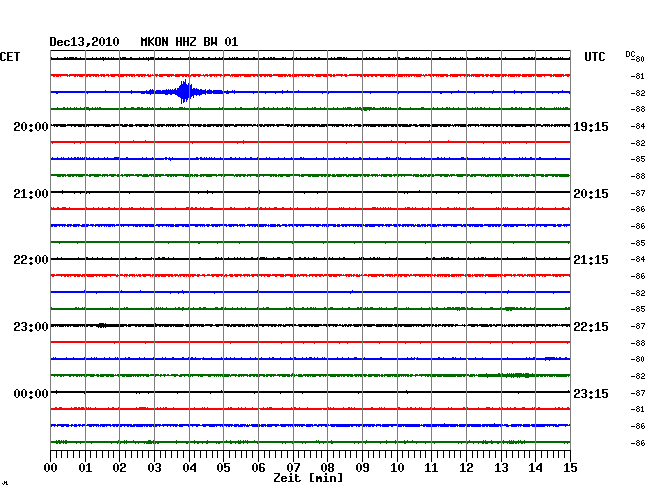Click minute tick label 13
The height and width of the screenshot is (494, 650).
click(x=501, y=468)
